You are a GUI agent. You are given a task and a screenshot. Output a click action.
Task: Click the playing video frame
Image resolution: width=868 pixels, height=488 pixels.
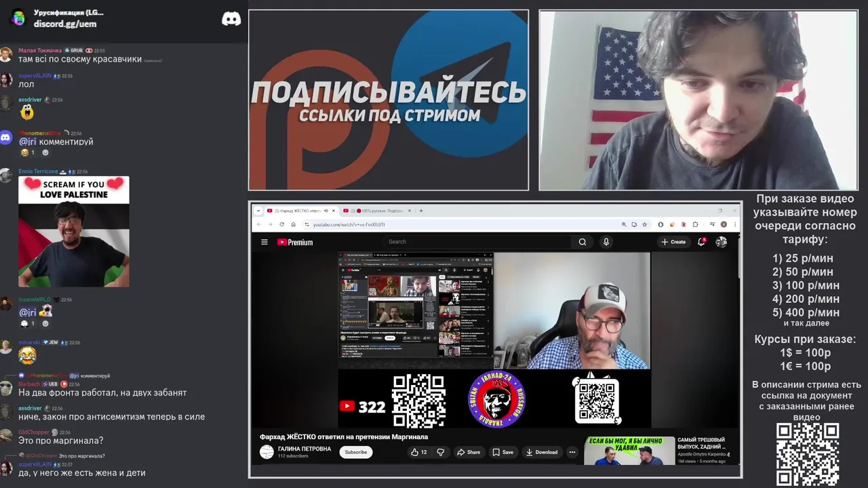494,340
